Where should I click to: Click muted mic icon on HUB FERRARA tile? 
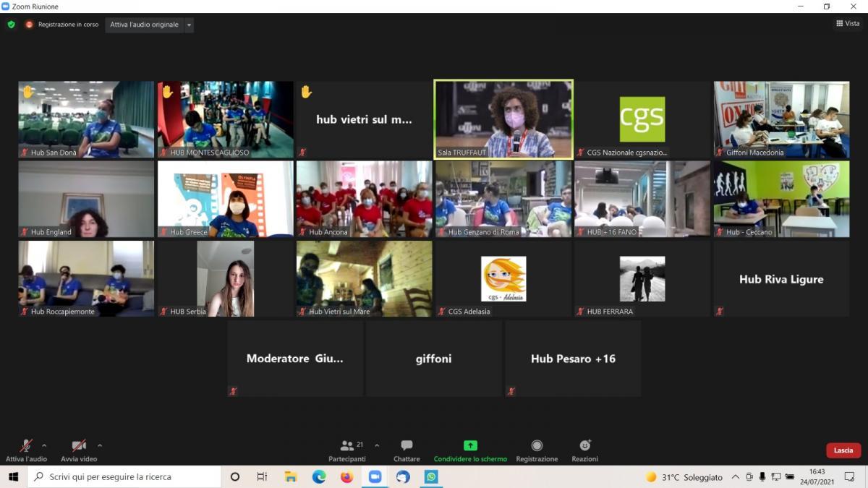coord(580,312)
